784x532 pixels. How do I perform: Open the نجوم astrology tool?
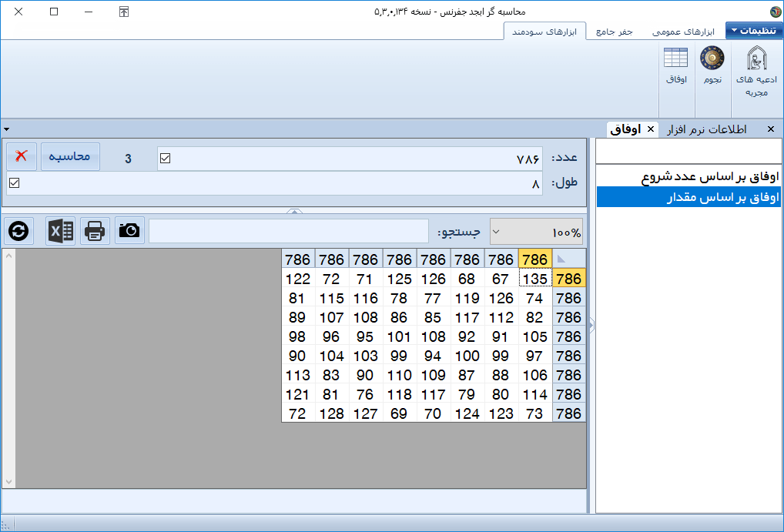point(712,65)
